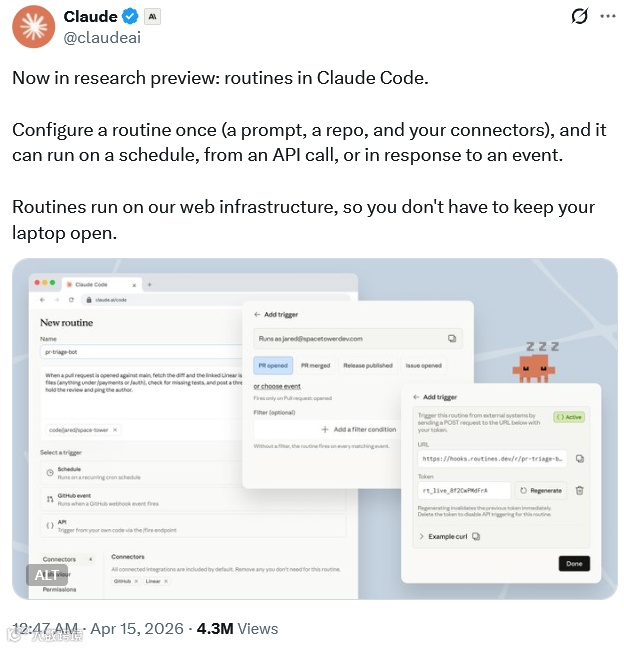Select the PR merged event chip
This screenshot has width=624, height=648.
pos(315,365)
